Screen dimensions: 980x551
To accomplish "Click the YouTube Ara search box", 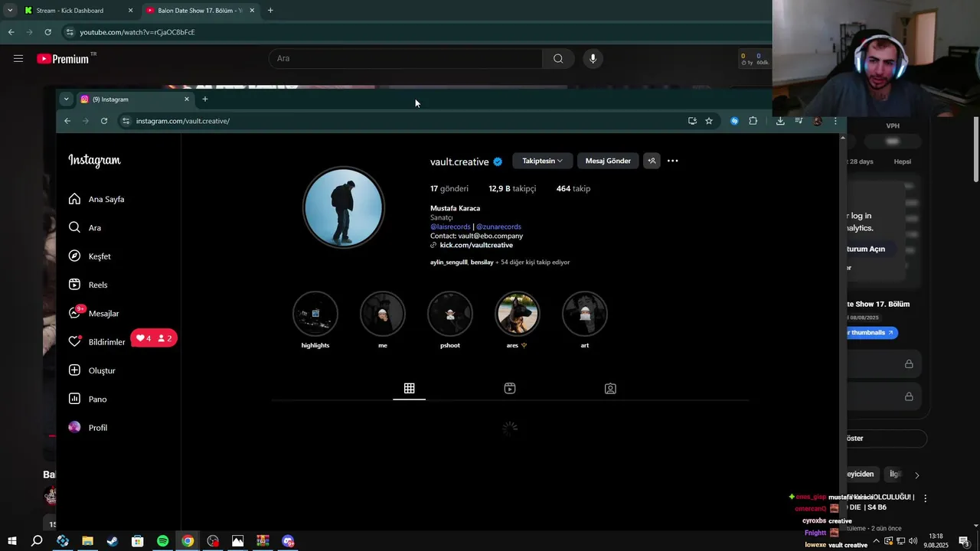I will pos(406,58).
